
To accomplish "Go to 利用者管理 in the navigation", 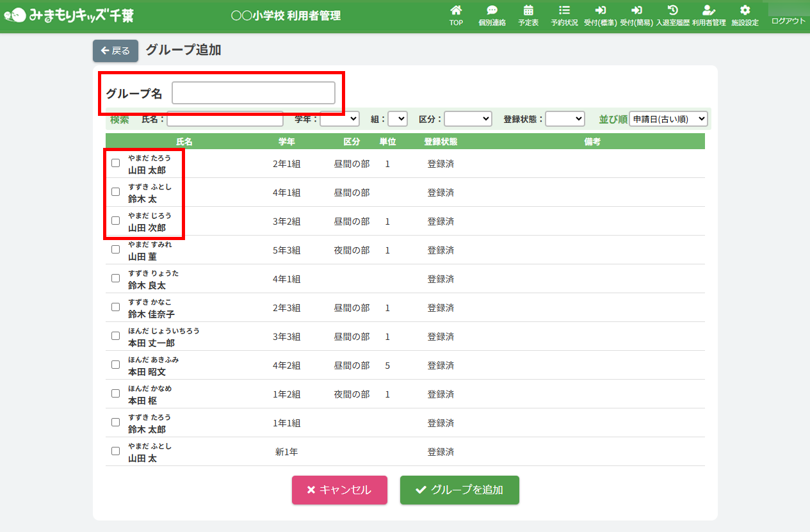I will (709, 15).
